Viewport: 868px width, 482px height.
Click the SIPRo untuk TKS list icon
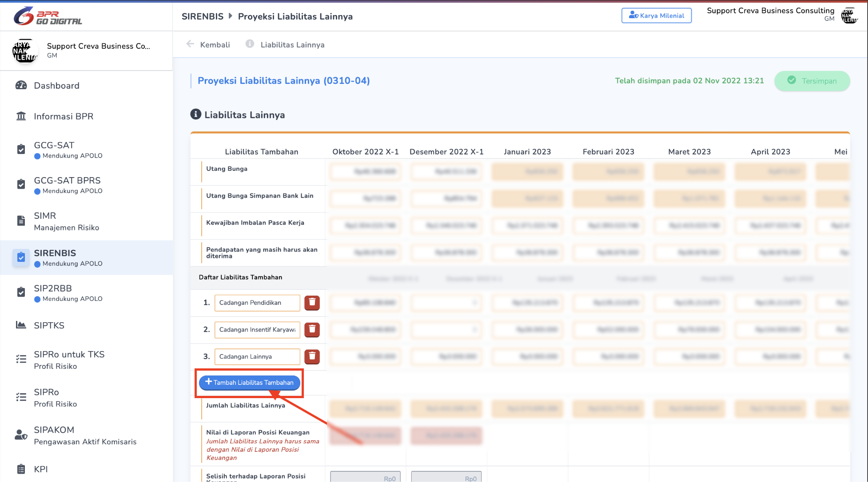(x=21, y=359)
